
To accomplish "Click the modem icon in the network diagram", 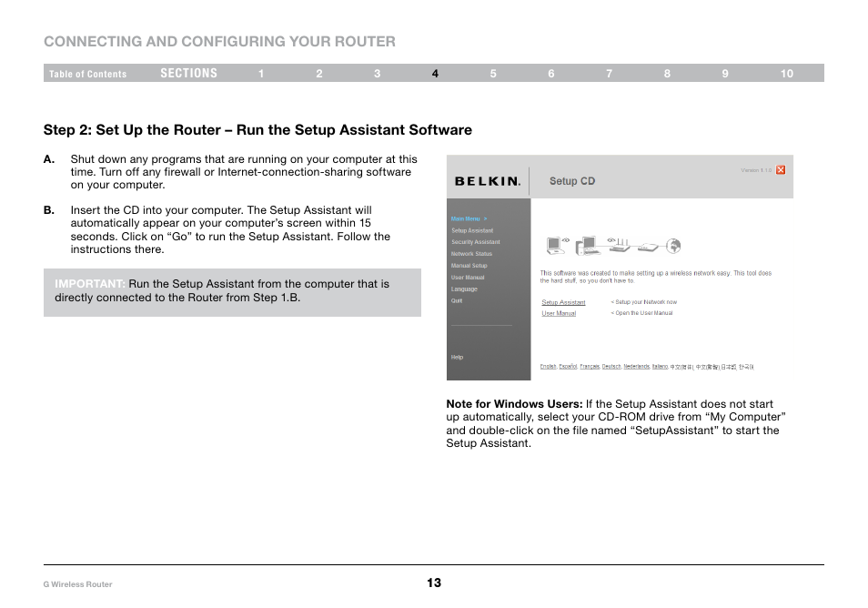I will [x=648, y=247].
